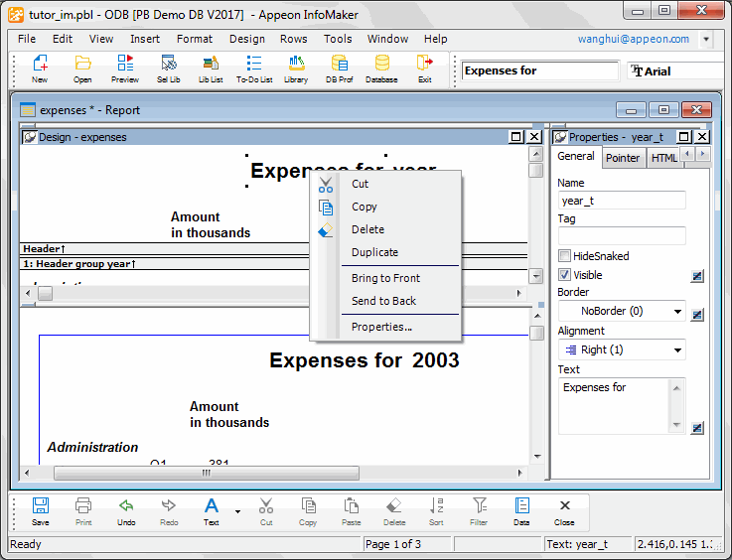Open the Database painter icon

(381, 69)
